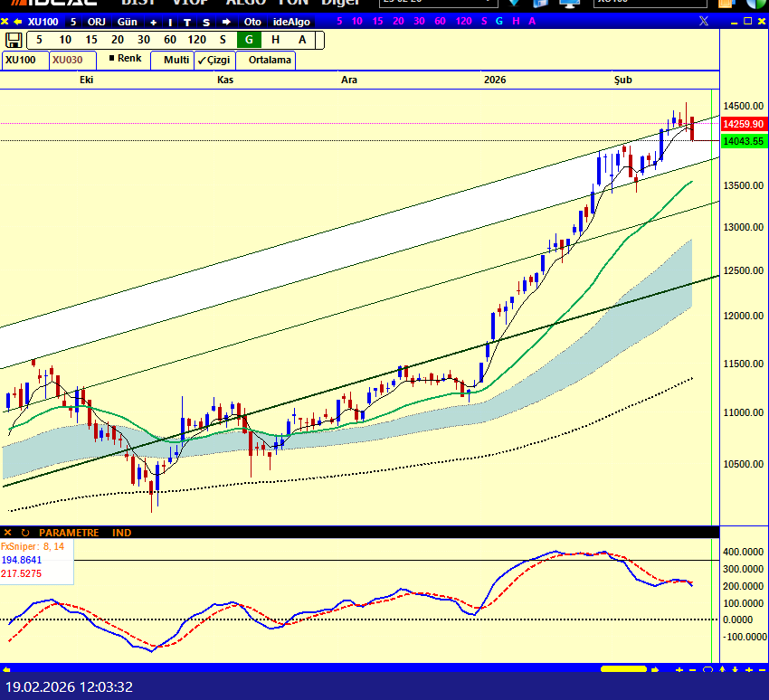769x700 pixels.
Task: Select magenta 120 minute shortcut in title bar
Action: click(463, 21)
